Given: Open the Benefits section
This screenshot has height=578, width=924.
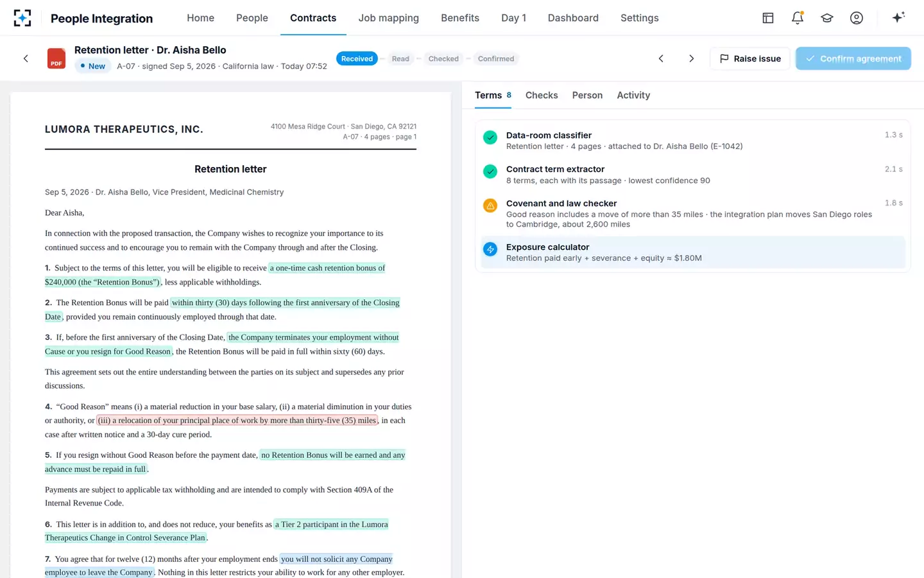Looking at the screenshot, I should click(x=460, y=18).
